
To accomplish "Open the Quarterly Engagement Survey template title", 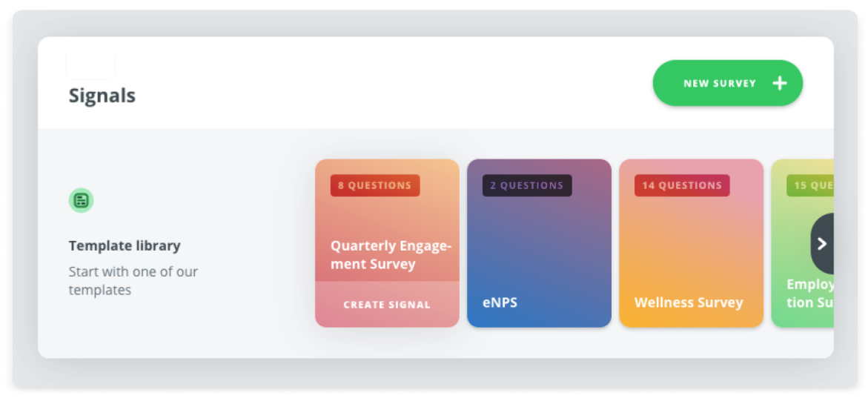I will click(x=391, y=254).
